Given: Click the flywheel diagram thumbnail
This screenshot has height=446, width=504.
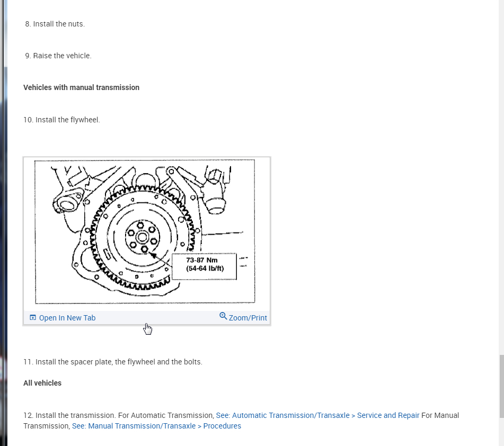Looking at the screenshot, I should pyautogui.click(x=145, y=231).
